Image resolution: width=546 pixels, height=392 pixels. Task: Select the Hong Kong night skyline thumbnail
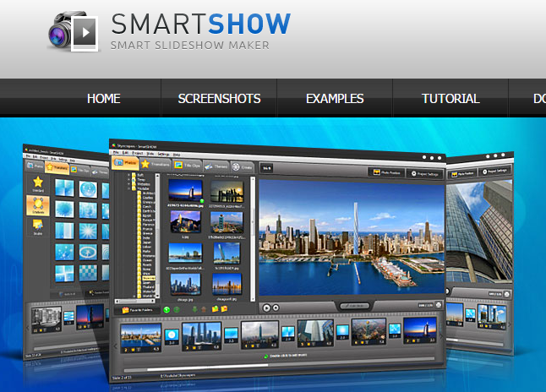[x=185, y=221]
